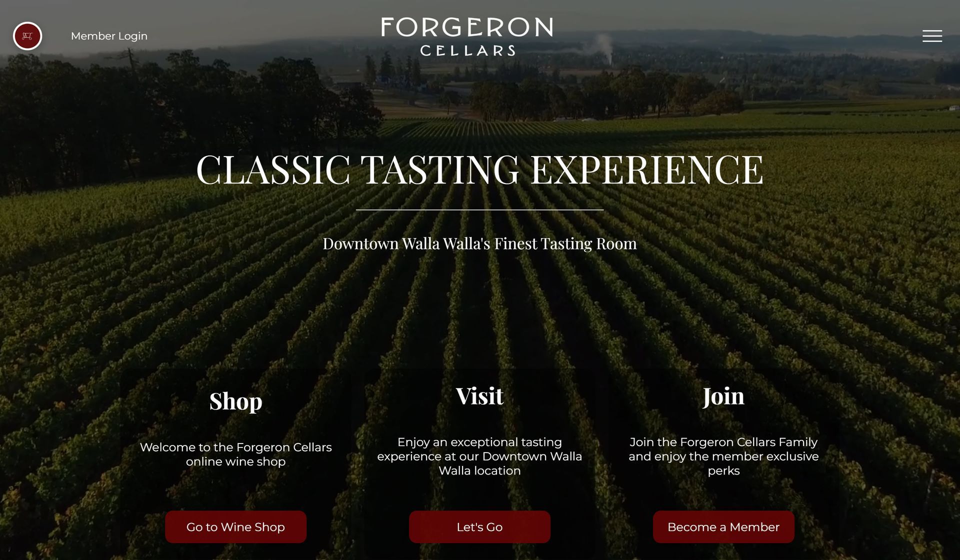The width and height of the screenshot is (960, 560).
Task: Click the smoke plume in the background video
Action: coord(604,47)
